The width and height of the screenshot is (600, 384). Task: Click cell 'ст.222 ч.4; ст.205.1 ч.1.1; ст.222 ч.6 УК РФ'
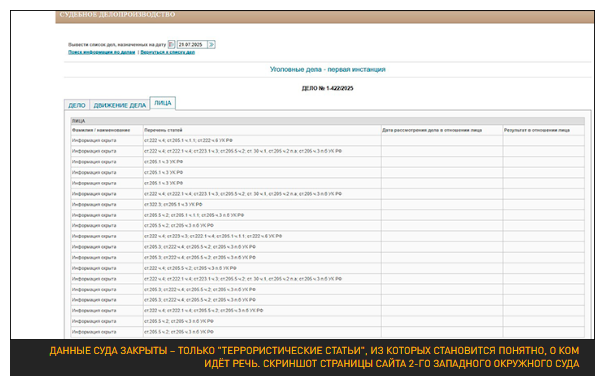(262, 141)
